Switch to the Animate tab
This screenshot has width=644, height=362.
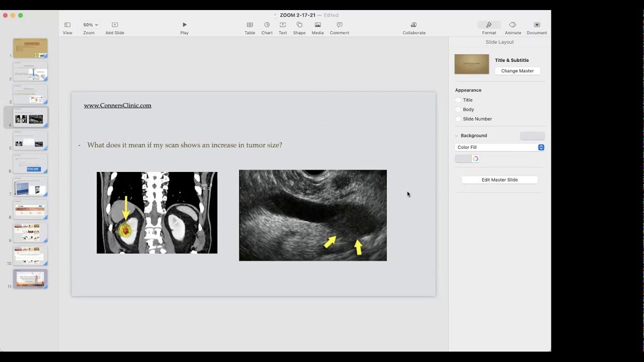[x=513, y=25]
